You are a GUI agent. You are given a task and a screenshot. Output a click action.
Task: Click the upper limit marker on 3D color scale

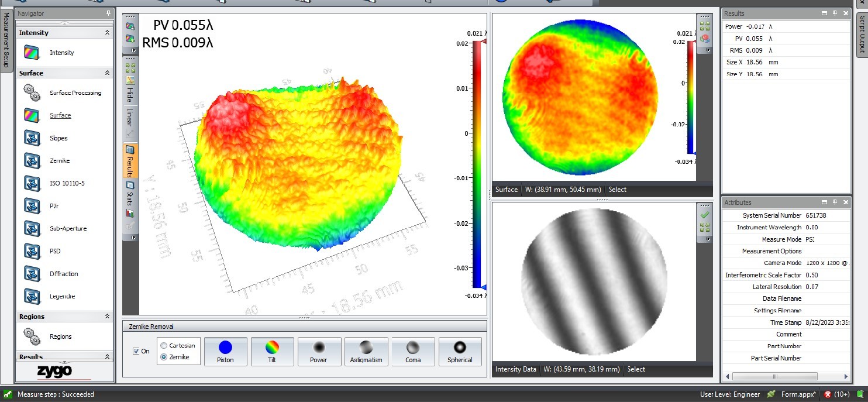click(x=484, y=42)
